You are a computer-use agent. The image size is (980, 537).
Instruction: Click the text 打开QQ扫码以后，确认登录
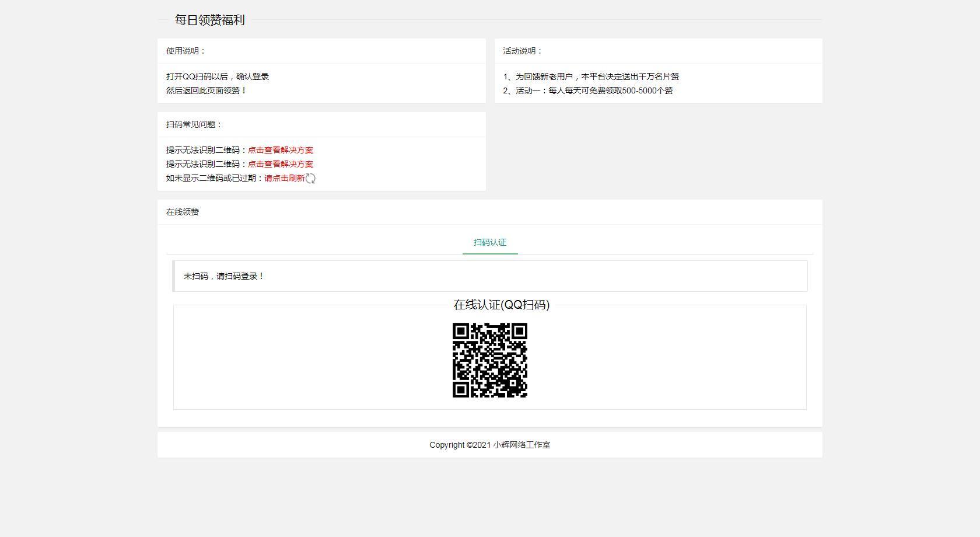tap(218, 76)
